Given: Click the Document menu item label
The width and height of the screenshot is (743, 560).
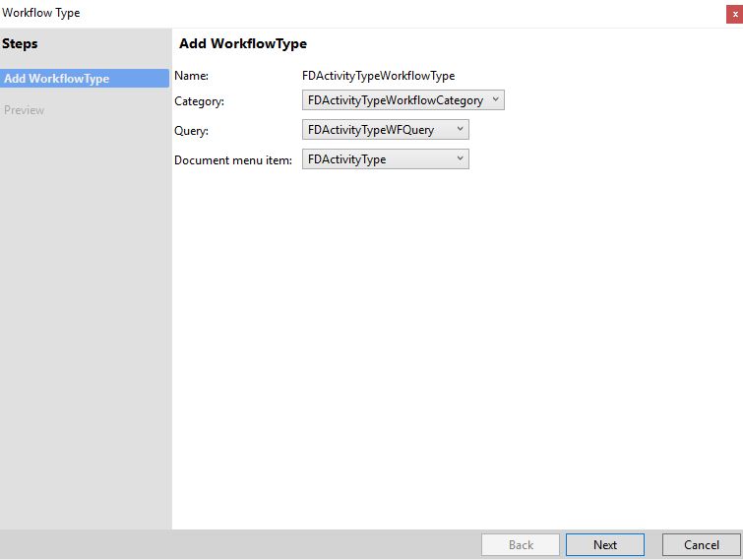Looking at the screenshot, I should click(x=233, y=160).
